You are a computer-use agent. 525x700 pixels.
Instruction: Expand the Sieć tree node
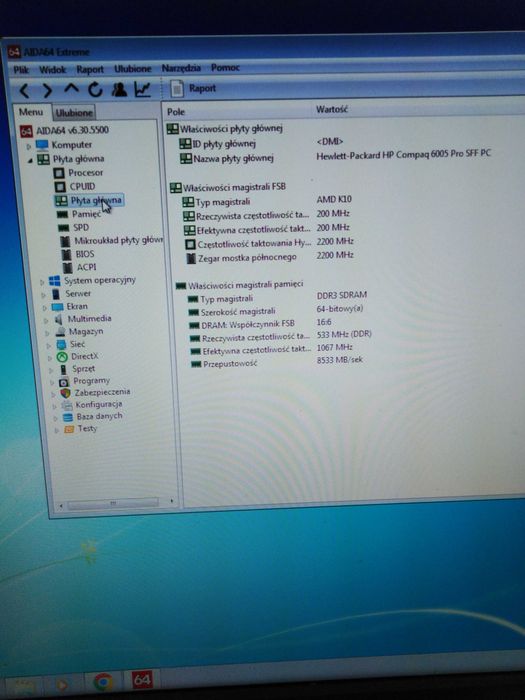49,345
